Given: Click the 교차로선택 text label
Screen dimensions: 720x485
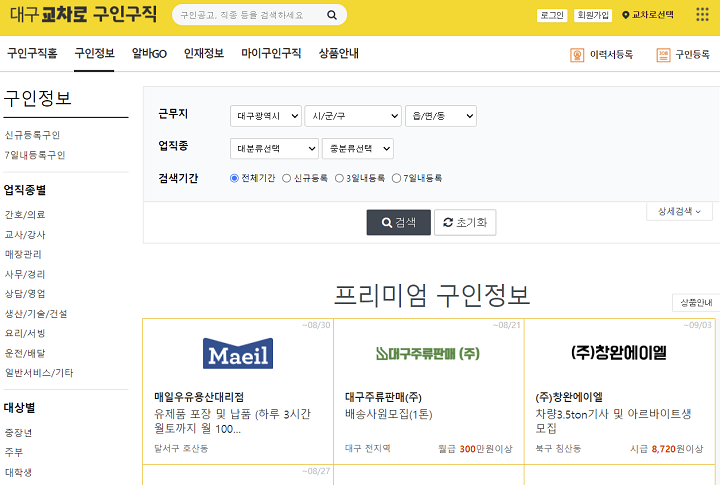Looking at the screenshot, I should click(x=652, y=15).
